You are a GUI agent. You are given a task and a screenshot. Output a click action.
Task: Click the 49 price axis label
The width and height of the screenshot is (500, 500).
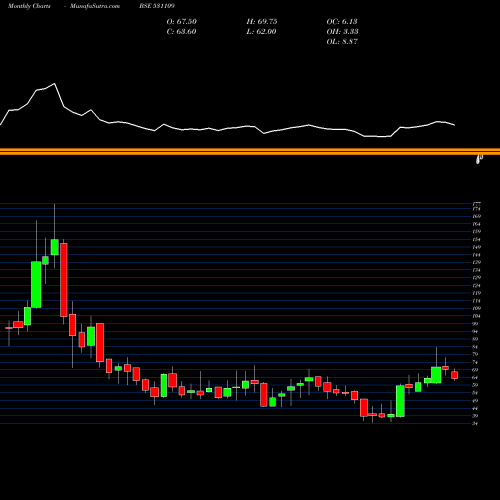point(475,401)
